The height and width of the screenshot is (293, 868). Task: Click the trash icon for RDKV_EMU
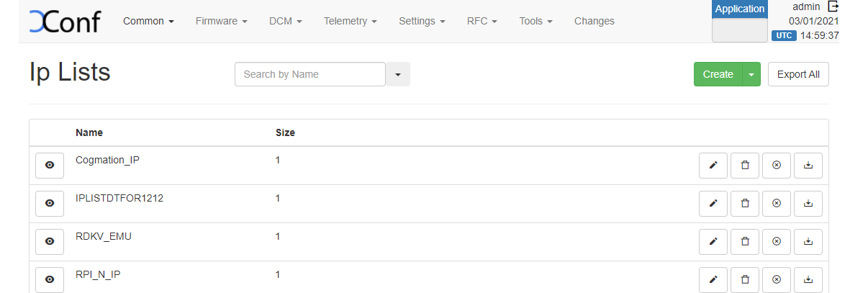click(745, 242)
